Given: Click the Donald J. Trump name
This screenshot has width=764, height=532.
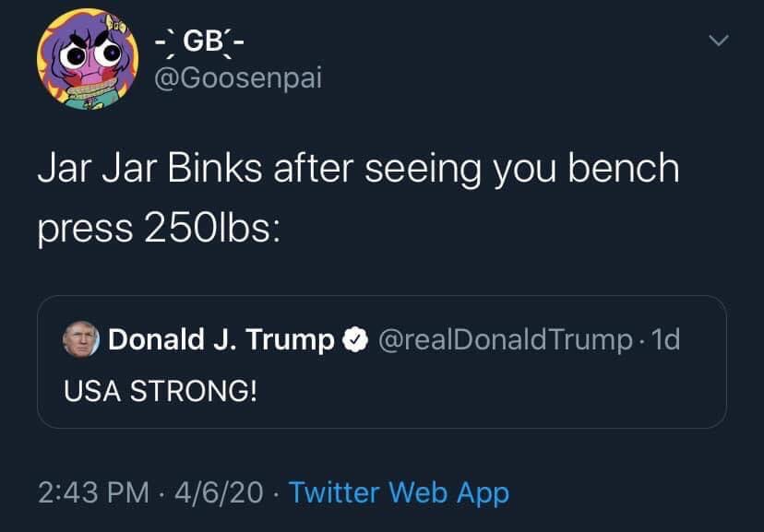Looking at the screenshot, I should click(221, 340).
